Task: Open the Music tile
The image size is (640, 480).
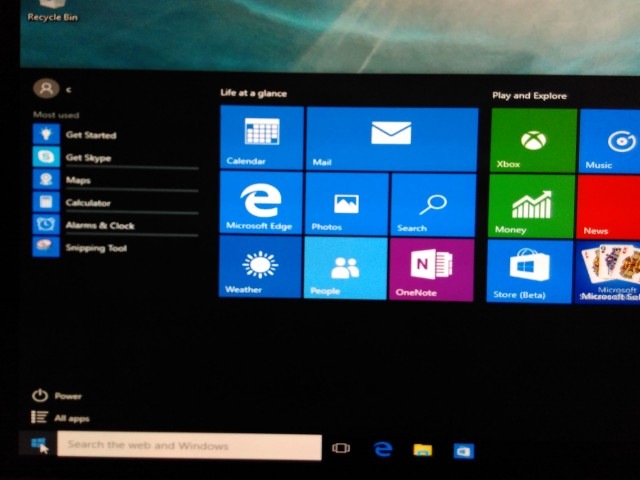Action: 610,142
